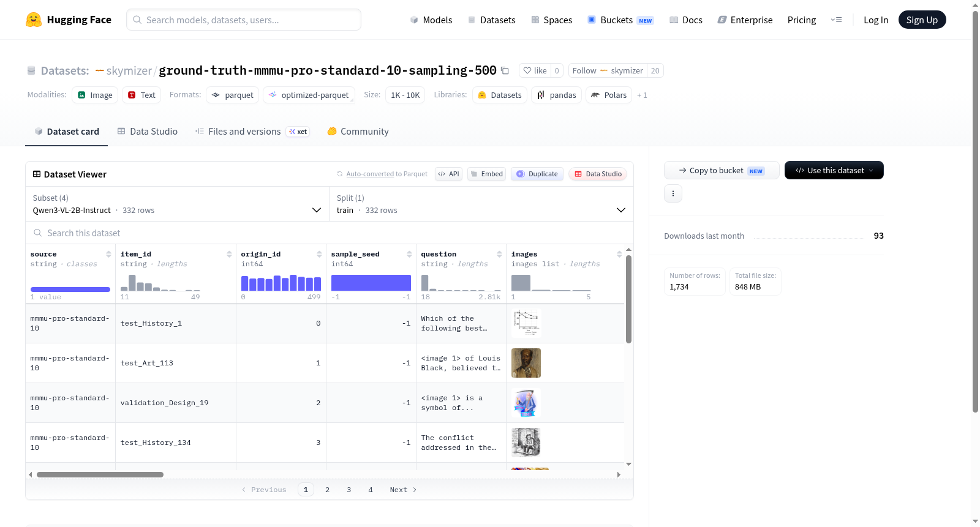Open Models in top navigation
The height and width of the screenshot is (527, 980).
[431, 20]
